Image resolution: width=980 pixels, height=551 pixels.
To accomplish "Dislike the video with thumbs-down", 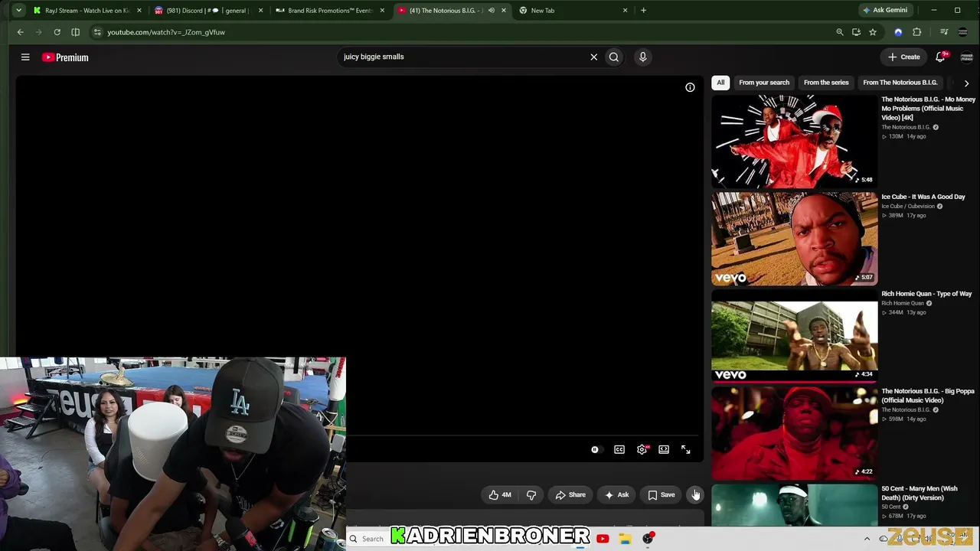I will click(x=531, y=495).
